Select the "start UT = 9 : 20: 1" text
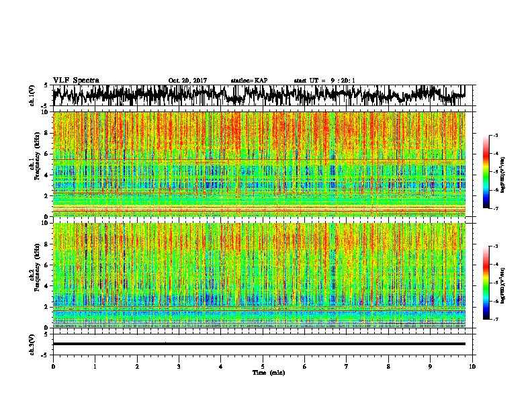Image resolution: width=532 pixels, height=411 pixels. [324, 81]
